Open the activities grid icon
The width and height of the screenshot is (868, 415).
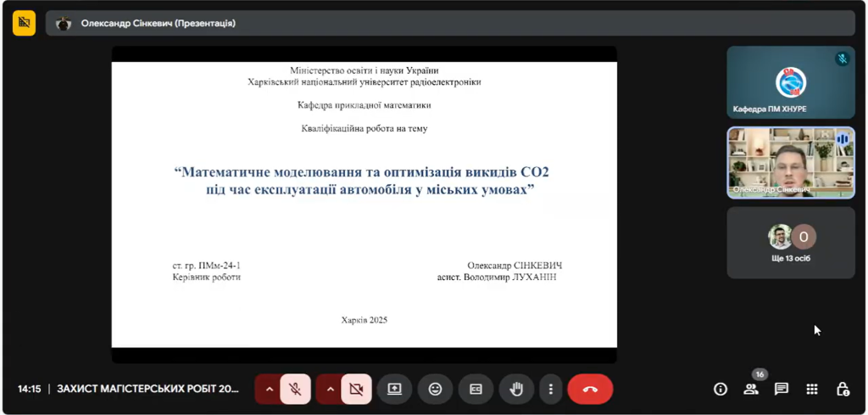(x=812, y=389)
